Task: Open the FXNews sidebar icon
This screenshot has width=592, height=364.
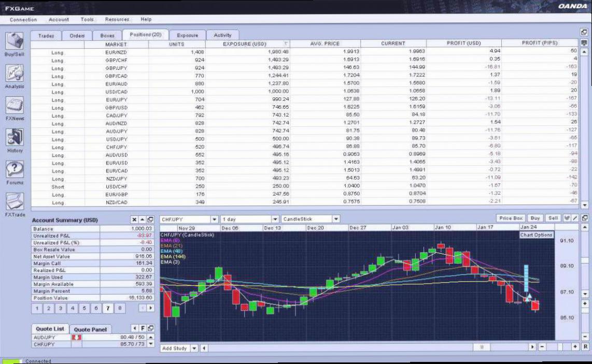Action: [15, 105]
